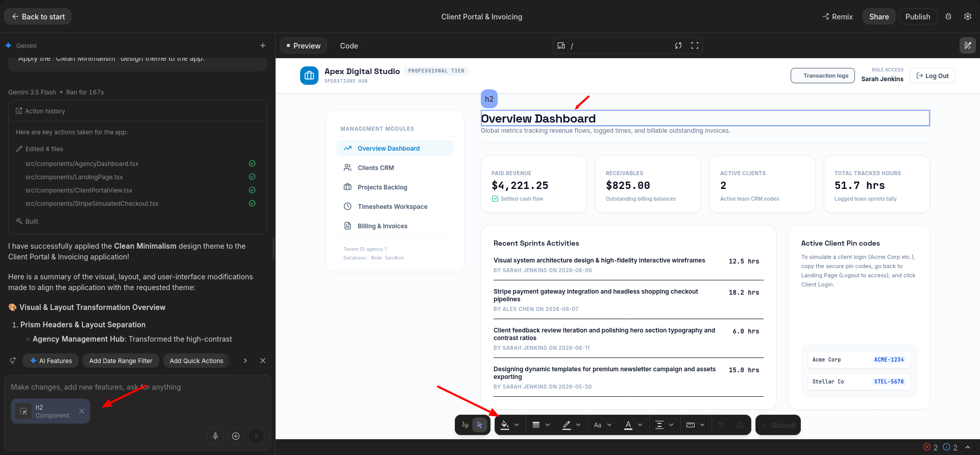Reload the app preview
The image size is (980, 455).
tap(678, 45)
